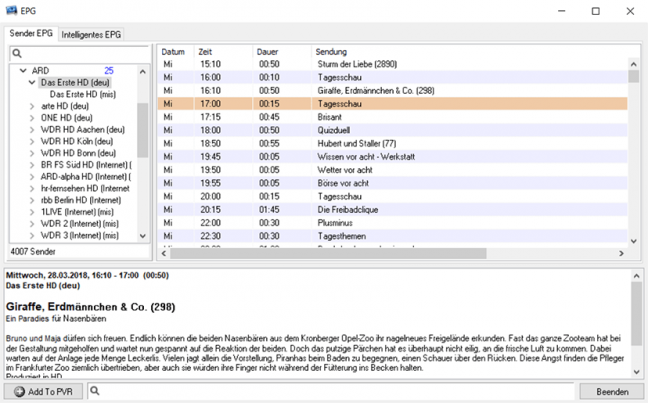Select the Tagesthemen programme row
648x403 pixels.
click(x=393, y=236)
